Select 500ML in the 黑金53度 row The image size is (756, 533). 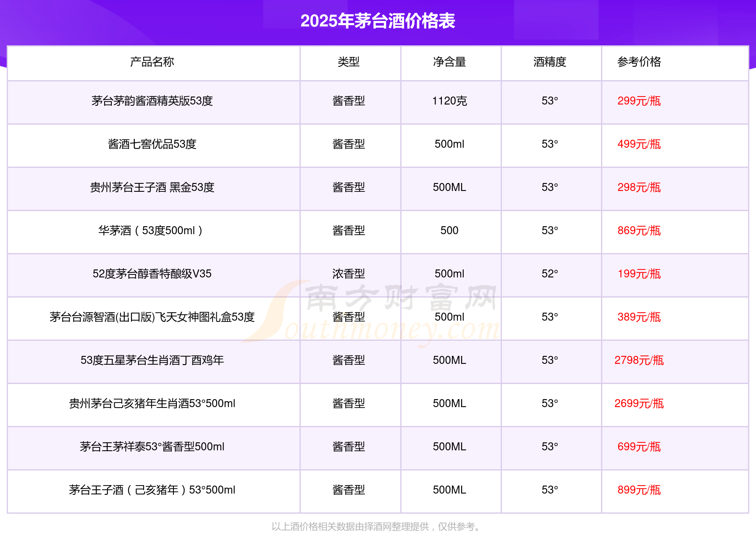[449, 188]
